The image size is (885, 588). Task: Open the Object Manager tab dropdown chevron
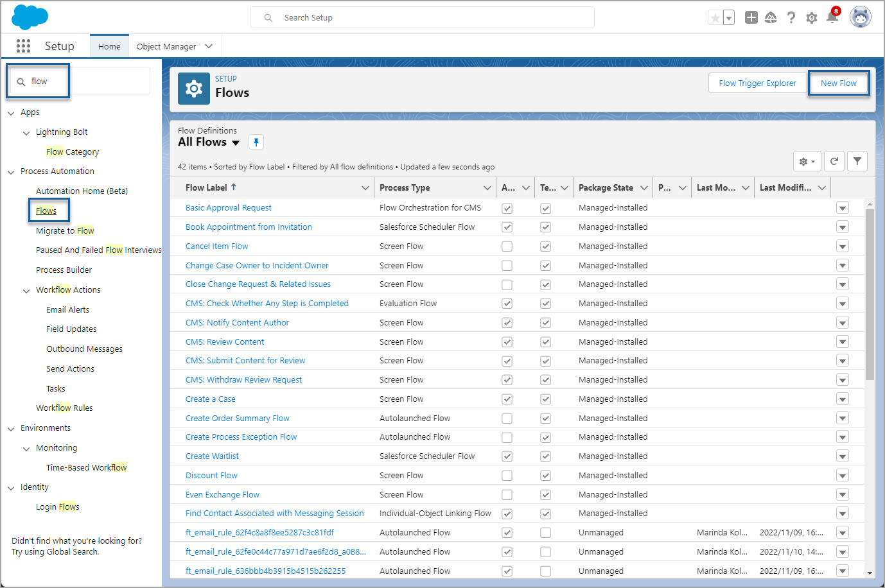pos(208,46)
